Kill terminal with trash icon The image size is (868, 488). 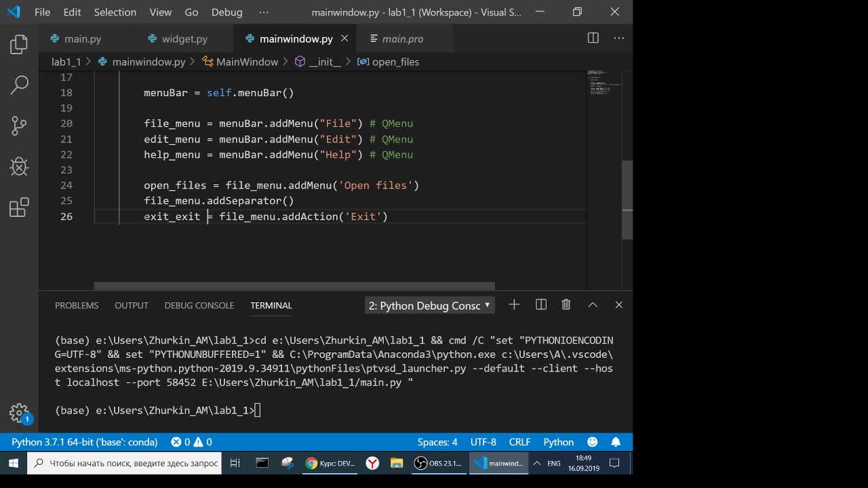click(566, 305)
